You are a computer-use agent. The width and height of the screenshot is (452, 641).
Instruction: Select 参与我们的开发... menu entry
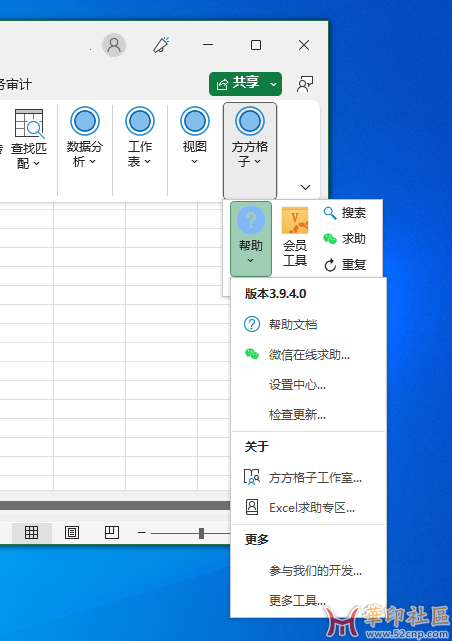pyautogui.click(x=309, y=570)
